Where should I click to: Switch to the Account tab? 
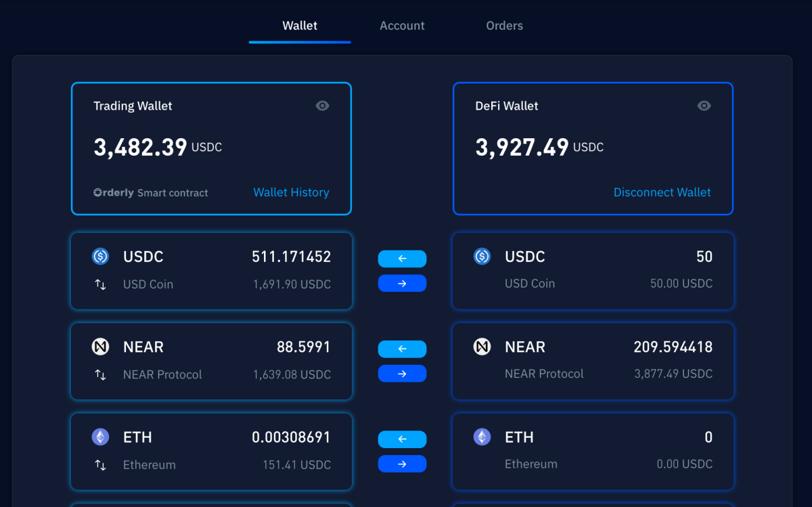point(402,25)
